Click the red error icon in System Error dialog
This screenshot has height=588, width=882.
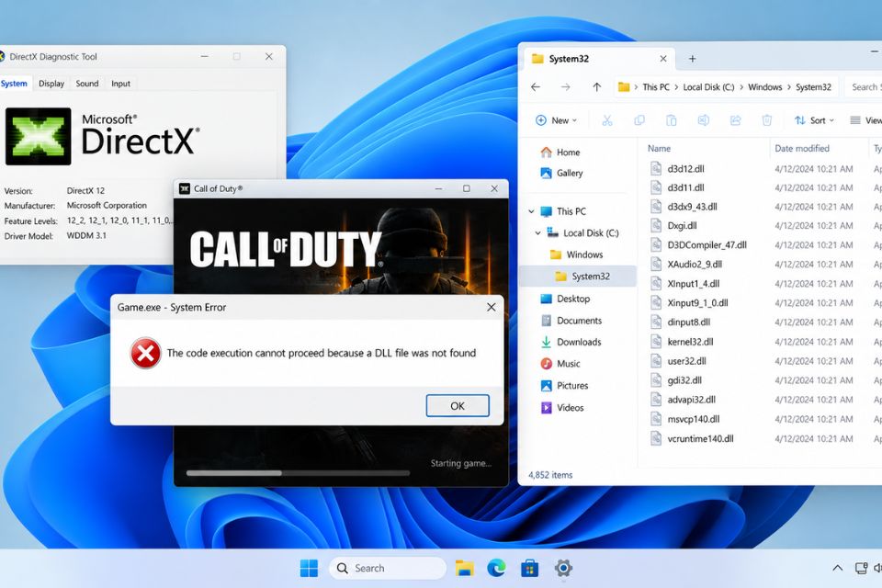pos(146,354)
